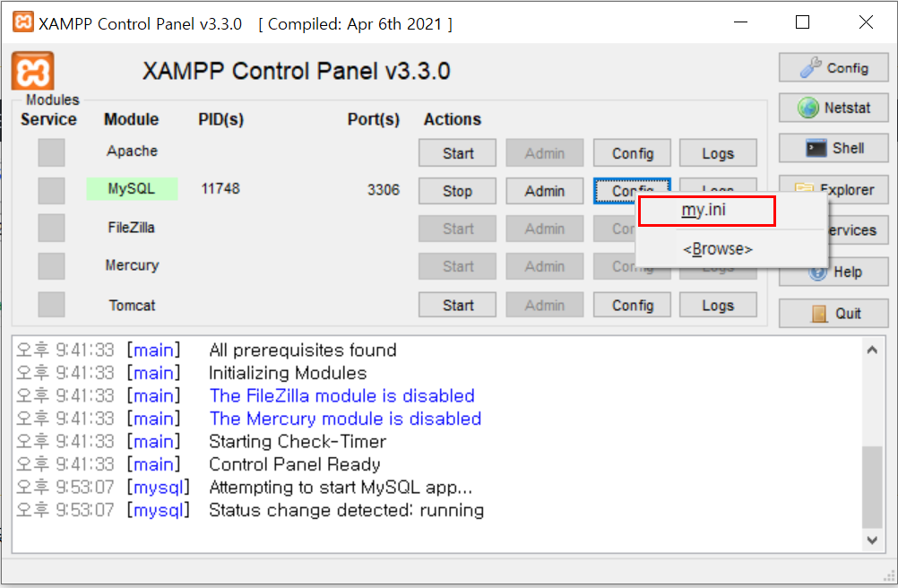Open Netstat with the globe icon

833,108
